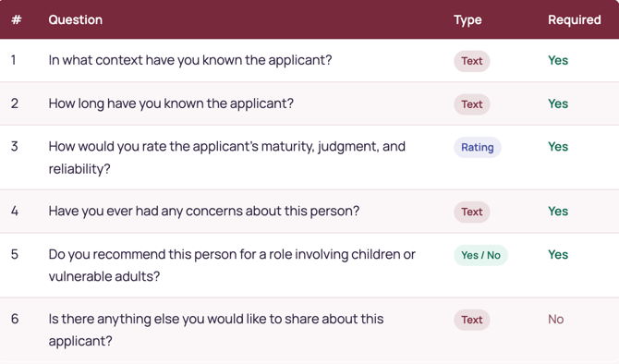The height and width of the screenshot is (364, 619).
Task: Select the maturity, judgment, and reliability question
Action: (x=227, y=158)
